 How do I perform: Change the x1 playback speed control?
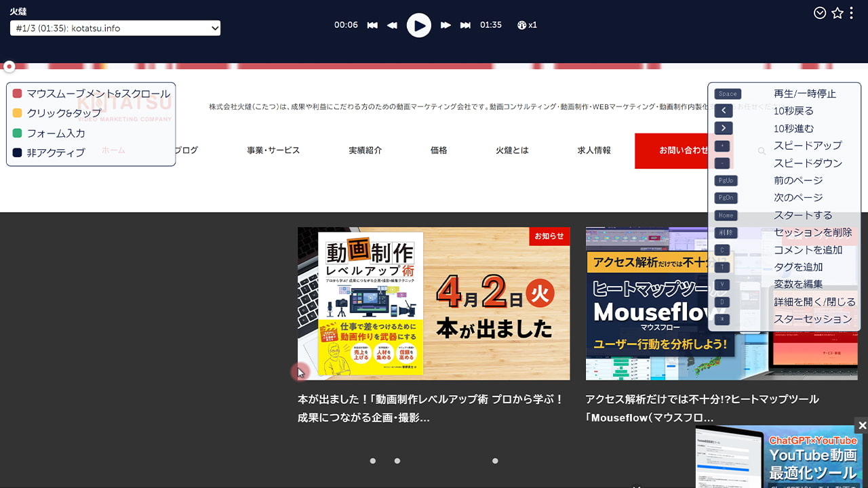point(527,25)
